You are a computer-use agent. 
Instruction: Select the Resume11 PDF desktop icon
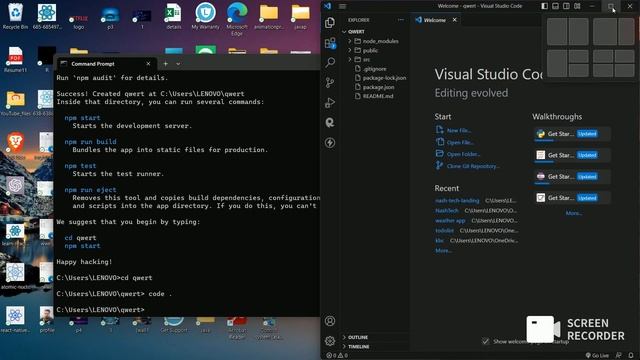tap(15, 60)
